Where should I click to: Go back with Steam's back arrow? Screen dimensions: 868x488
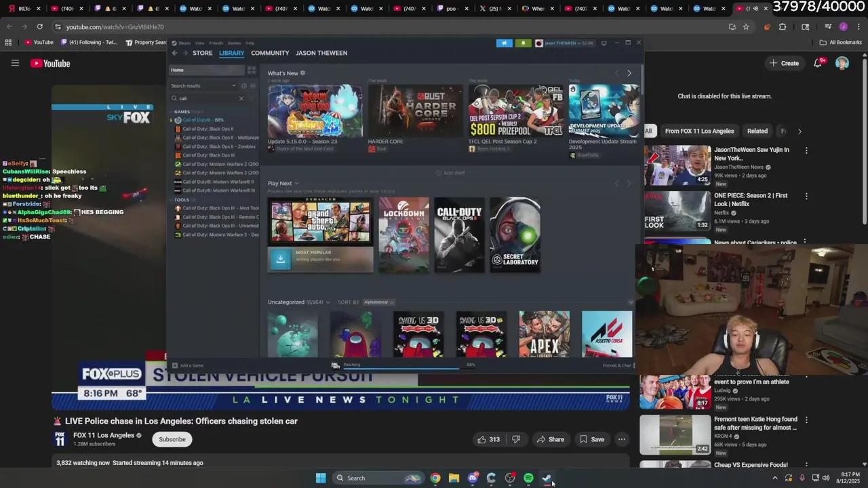(x=174, y=53)
